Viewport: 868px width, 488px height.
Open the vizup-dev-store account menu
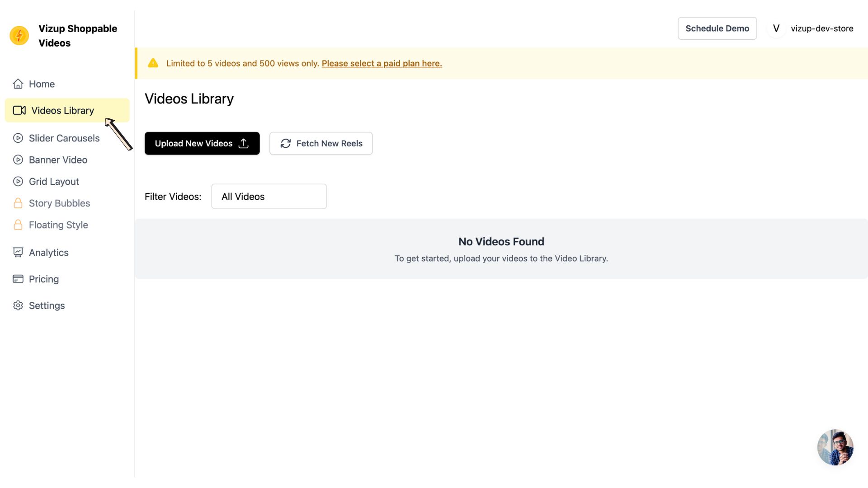click(821, 28)
